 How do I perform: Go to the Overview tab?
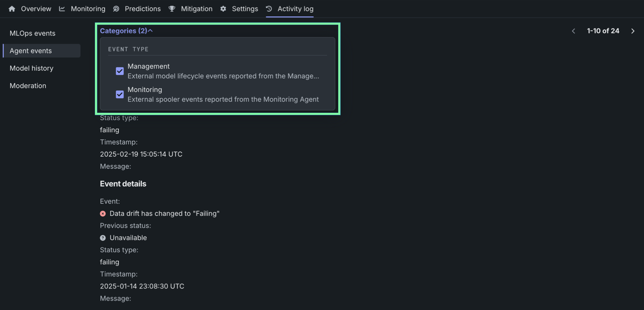point(36,9)
